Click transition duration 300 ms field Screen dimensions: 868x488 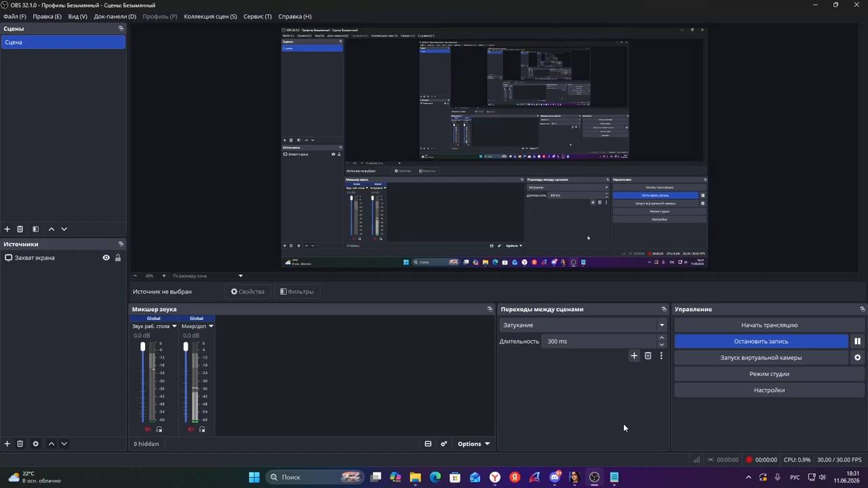tap(599, 342)
